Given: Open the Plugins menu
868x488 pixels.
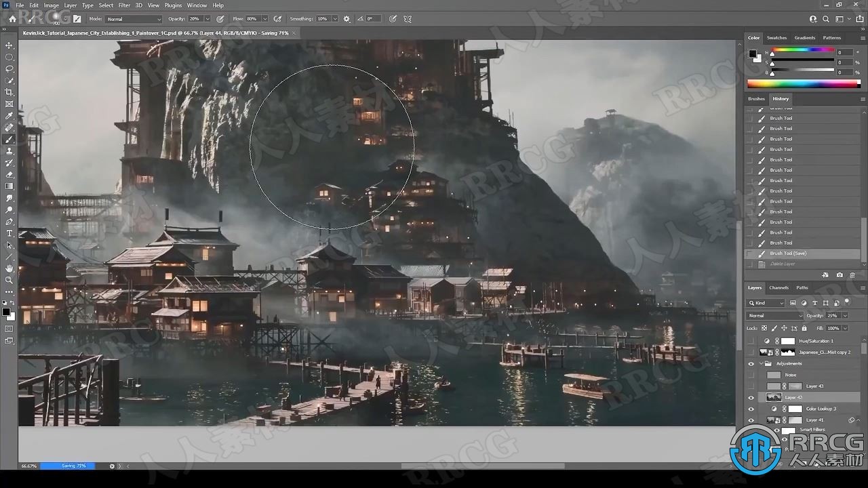Looking at the screenshot, I should click(173, 5).
